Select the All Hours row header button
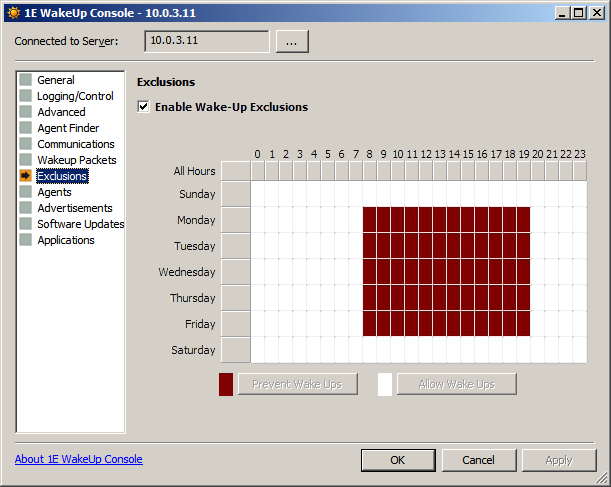611x487 pixels. click(235, 171)
